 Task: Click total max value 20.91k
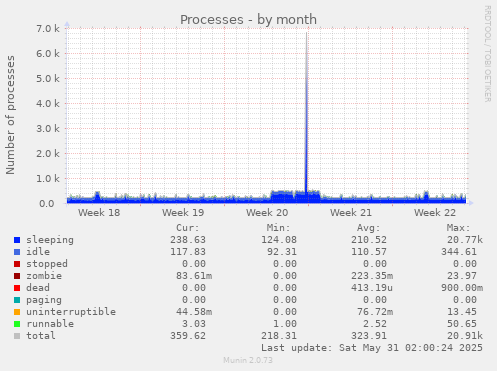pyautogui.click(x=465, y=336)
